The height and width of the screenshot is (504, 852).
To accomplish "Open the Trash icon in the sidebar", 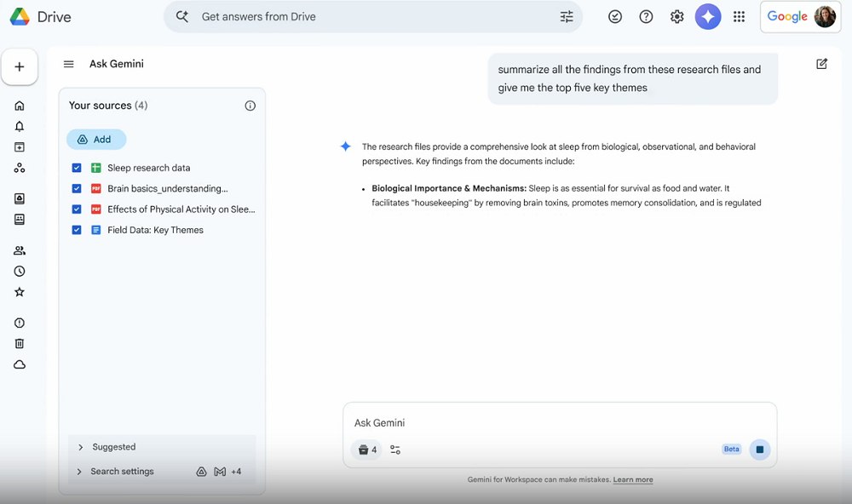I will click(x=20, y=343).
